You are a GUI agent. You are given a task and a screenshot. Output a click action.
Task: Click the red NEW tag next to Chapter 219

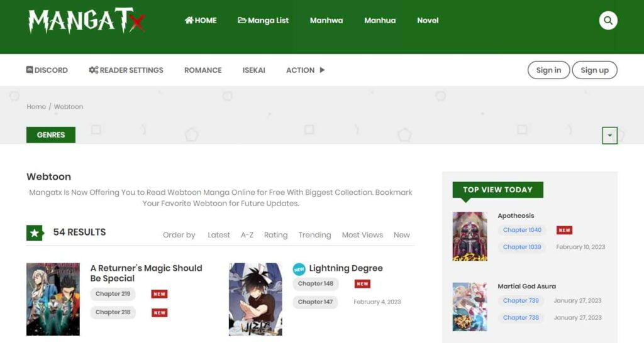tap(159, 294)
